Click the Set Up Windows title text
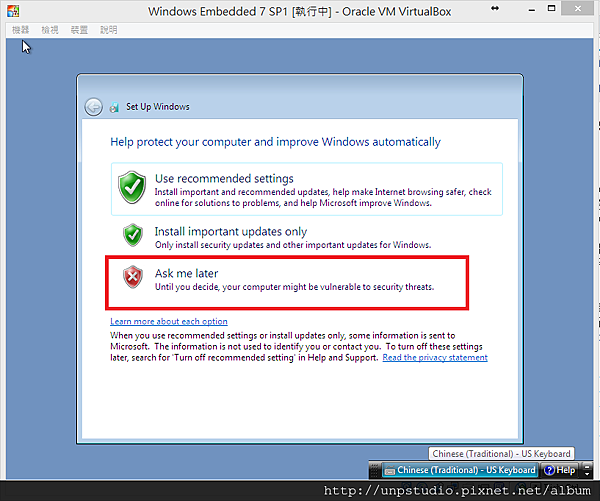 click(x=158, y=107)
